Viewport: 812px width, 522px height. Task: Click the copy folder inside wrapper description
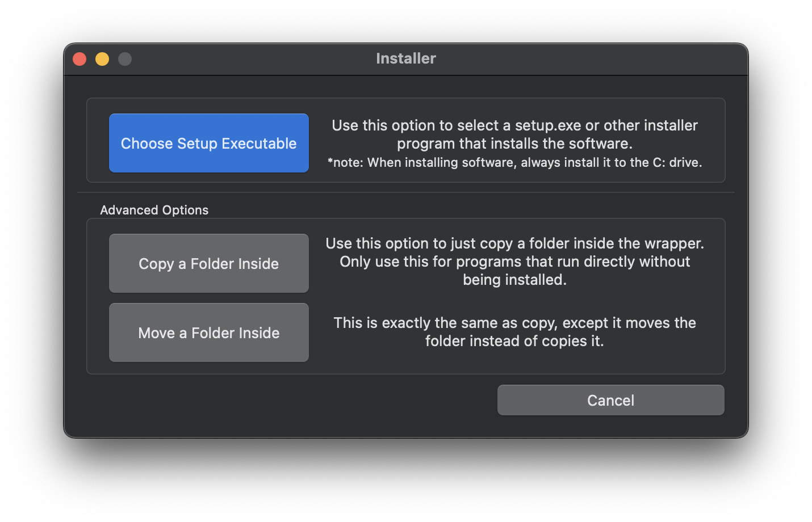[514, 261]
